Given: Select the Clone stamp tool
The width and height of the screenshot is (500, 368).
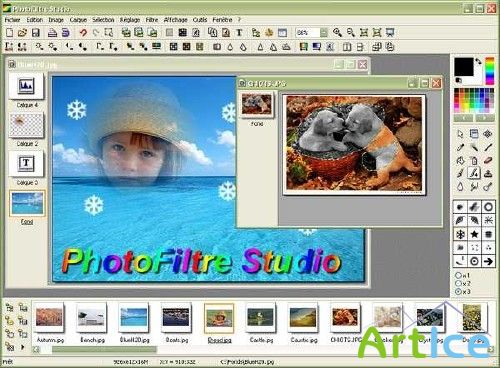Looking at the screenshot, I should coord(488,173).
